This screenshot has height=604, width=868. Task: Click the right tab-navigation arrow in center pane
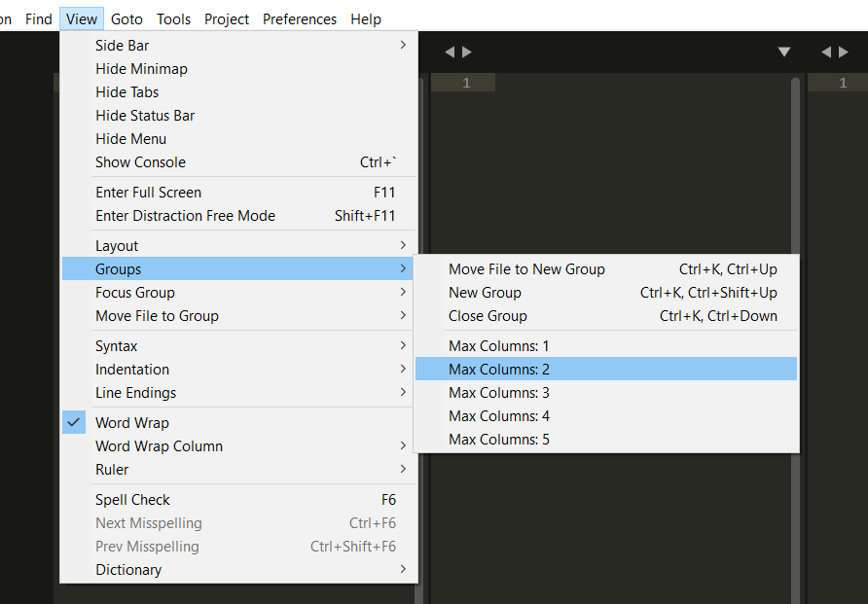(468, 52)
